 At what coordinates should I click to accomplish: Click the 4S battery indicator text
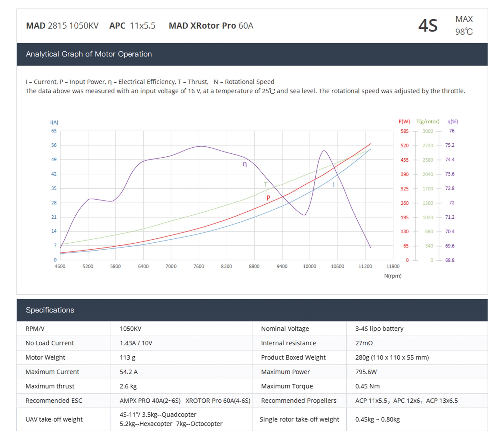tap(428, 26)
